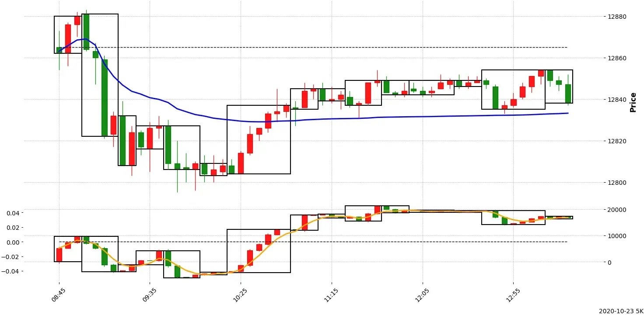Select the 09:35 time axis label
The image size is (644, 315).
click(x=149, y=295)
